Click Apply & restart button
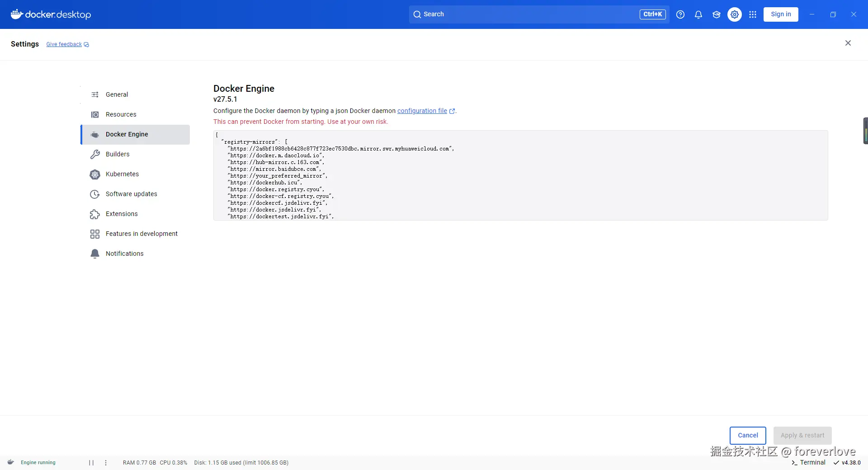This screenshot has height=470, width=868. pos(802,435)
